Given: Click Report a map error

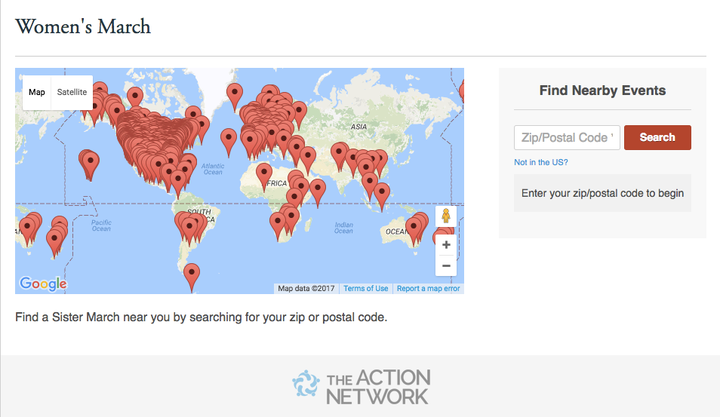Looking at the screenshot, I should coord(428,288).
